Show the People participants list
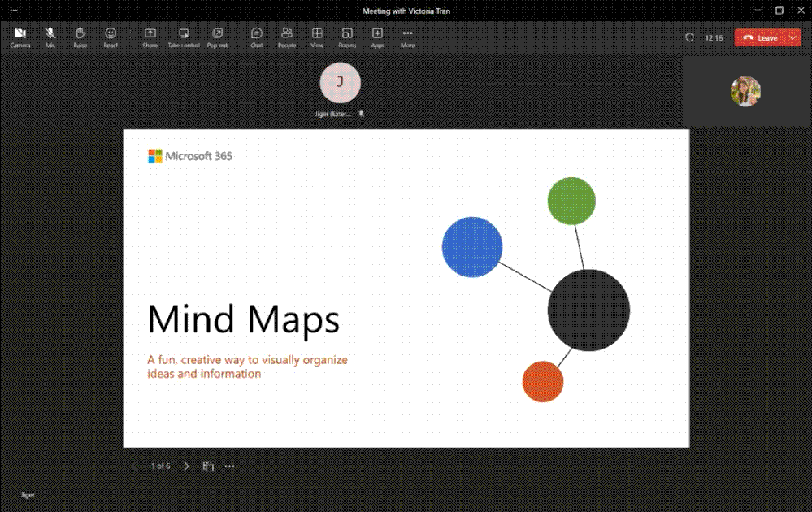The image size is (812, 512). click(286, 37)
